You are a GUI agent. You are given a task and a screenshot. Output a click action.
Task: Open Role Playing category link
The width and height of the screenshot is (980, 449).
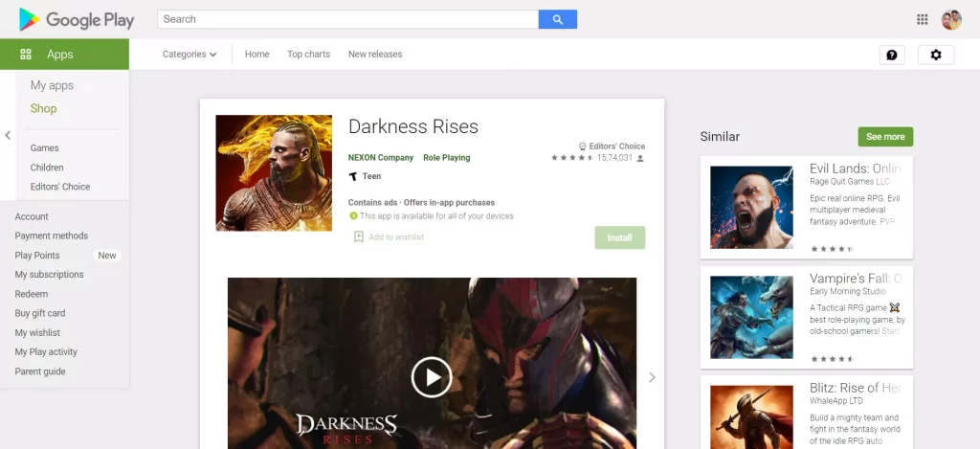point(446,158)
